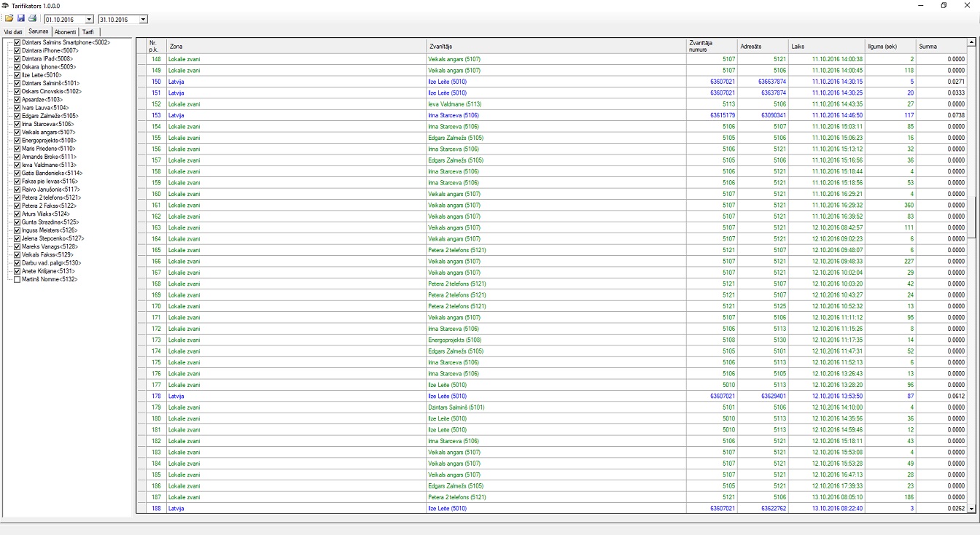The width and height of the screenshot is (980, 535).
Task: Open the 31.10.2016 end date dropdown
Action: (143, 20)
